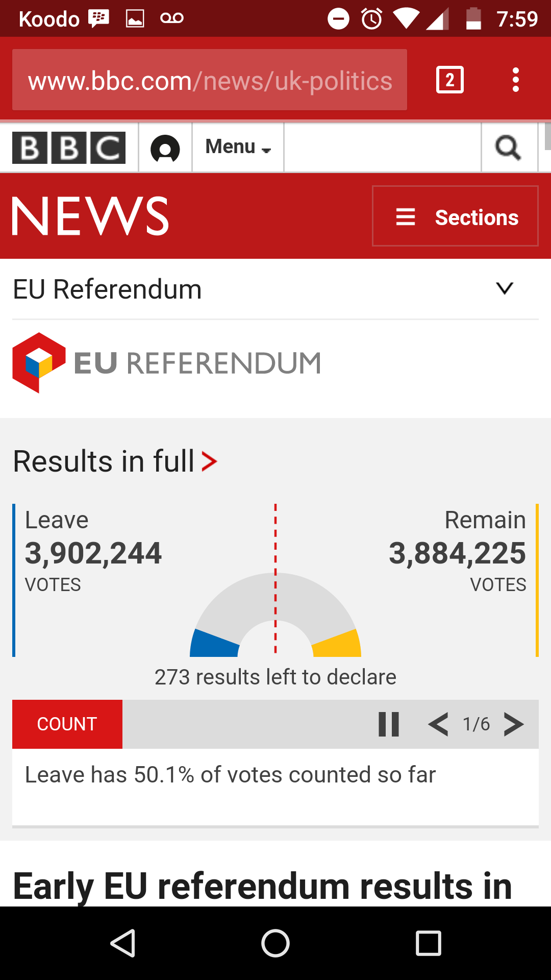Viewport: 551px width, 980px height.
Task: Tap the EU Referendum cube logo
Action: 39,362
